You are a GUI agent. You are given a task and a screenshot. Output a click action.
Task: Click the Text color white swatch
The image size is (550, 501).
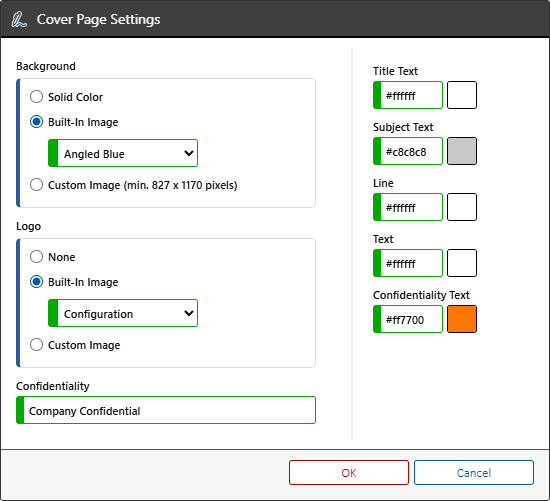[462, 263]
